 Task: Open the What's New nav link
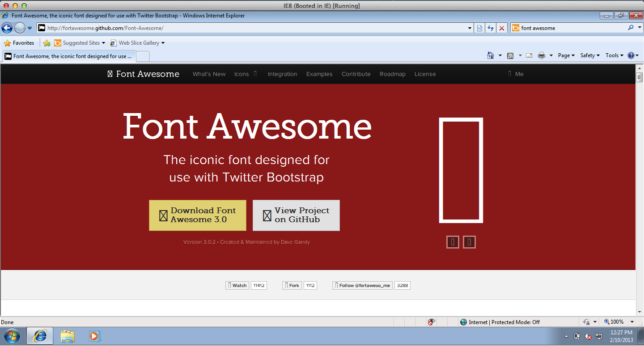pyautogui.click(x=209, y=74)
